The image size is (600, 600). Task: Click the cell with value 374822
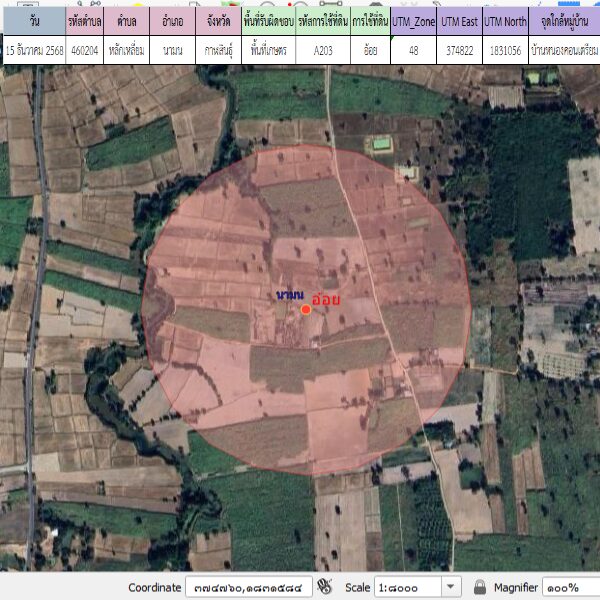(x=459, y=48)
